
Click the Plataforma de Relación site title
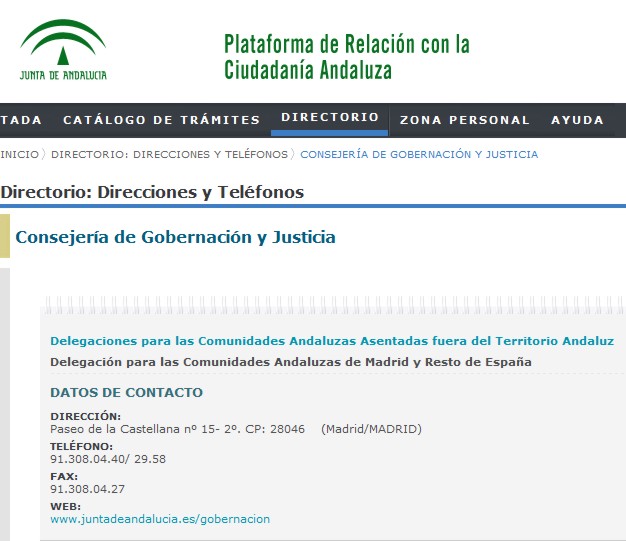tap(346, 57)
